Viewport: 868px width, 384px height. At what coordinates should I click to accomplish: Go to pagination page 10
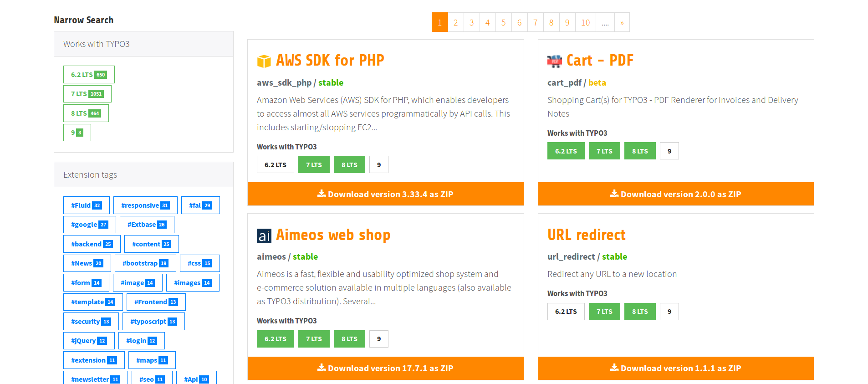coord(585,22)
